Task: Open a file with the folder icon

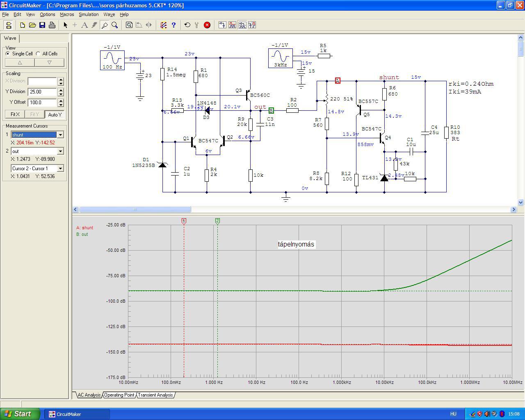Action: 32,25
